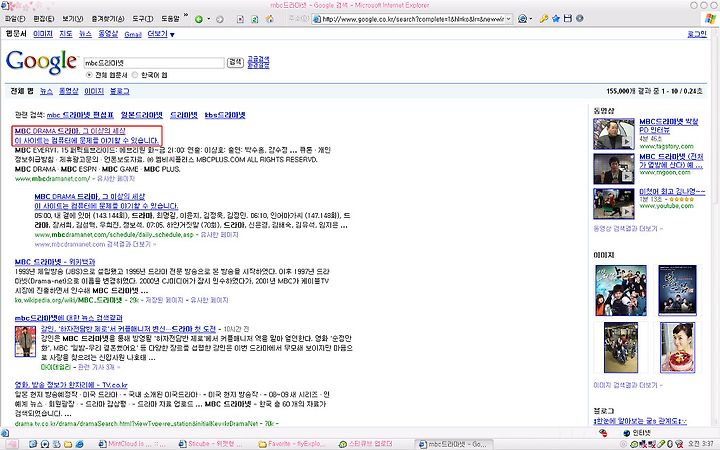Click the 검색 search button
Screen dimensions: 720x450
coord(236,62)
